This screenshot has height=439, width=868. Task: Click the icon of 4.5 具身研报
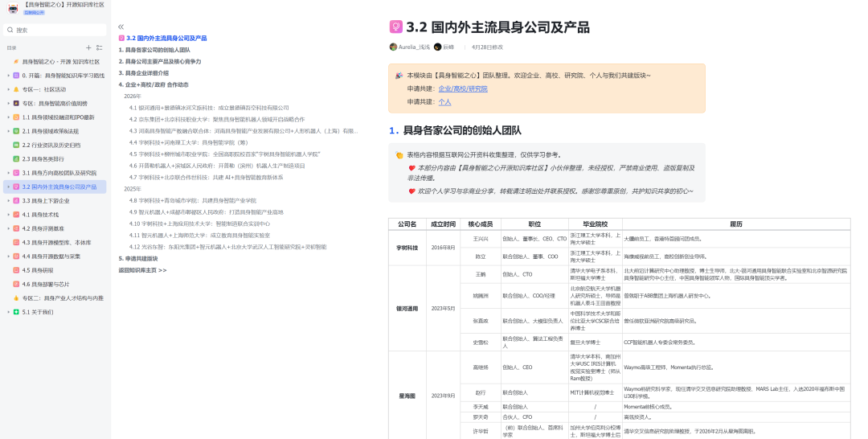coord(16,270)
